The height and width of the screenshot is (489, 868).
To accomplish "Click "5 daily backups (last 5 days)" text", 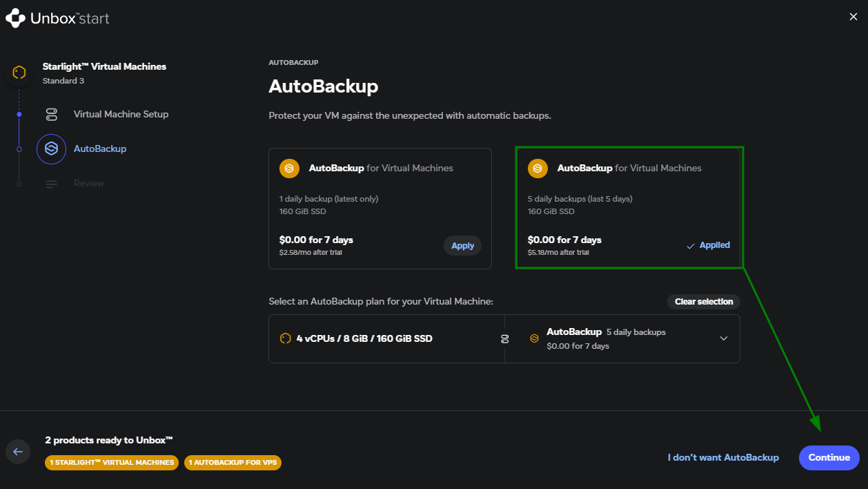I will [x=580, y=199].
